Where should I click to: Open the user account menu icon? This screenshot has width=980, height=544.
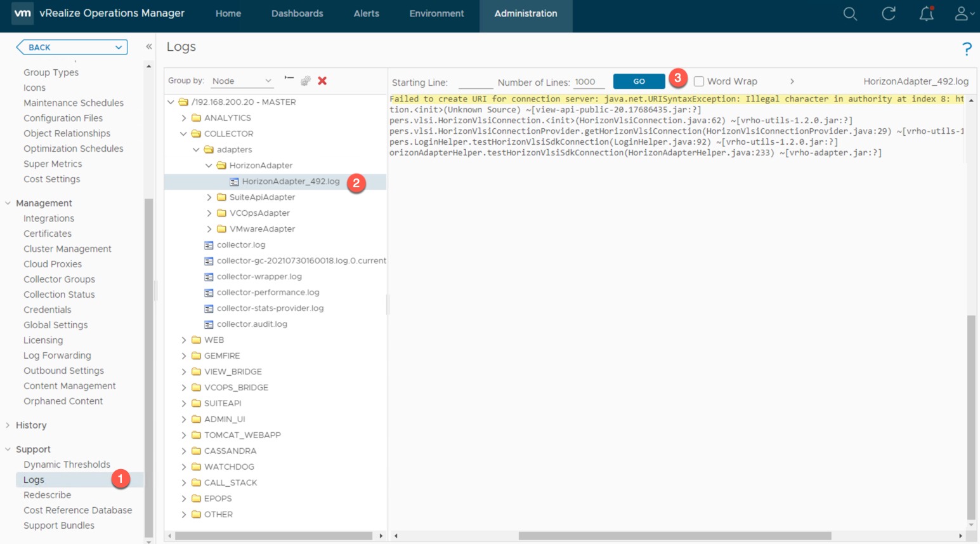tap(964, 13)
